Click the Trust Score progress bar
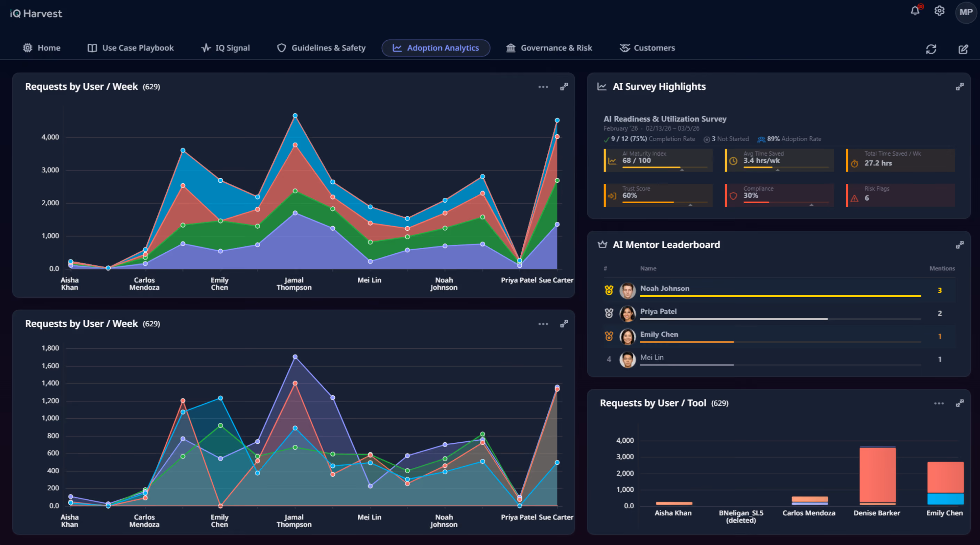The height and width of the screenshot is (545, 980). pyautogui.click(x=665, y=202)
